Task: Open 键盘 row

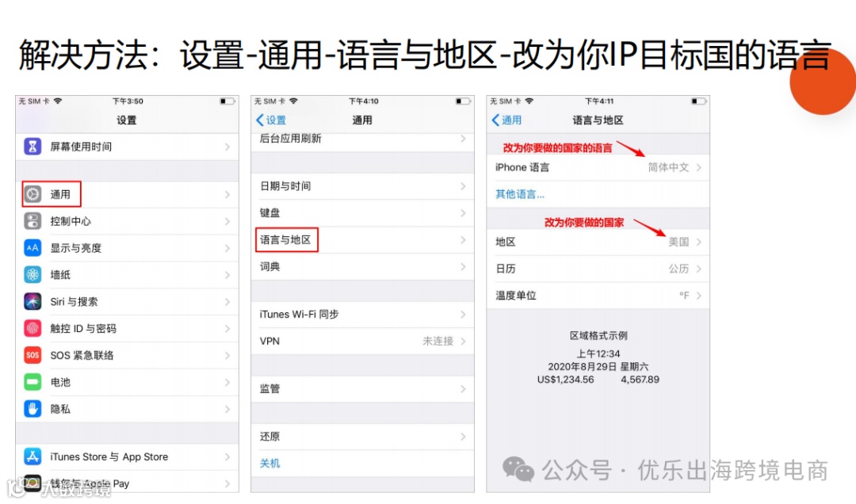Action: pos(362,213)
